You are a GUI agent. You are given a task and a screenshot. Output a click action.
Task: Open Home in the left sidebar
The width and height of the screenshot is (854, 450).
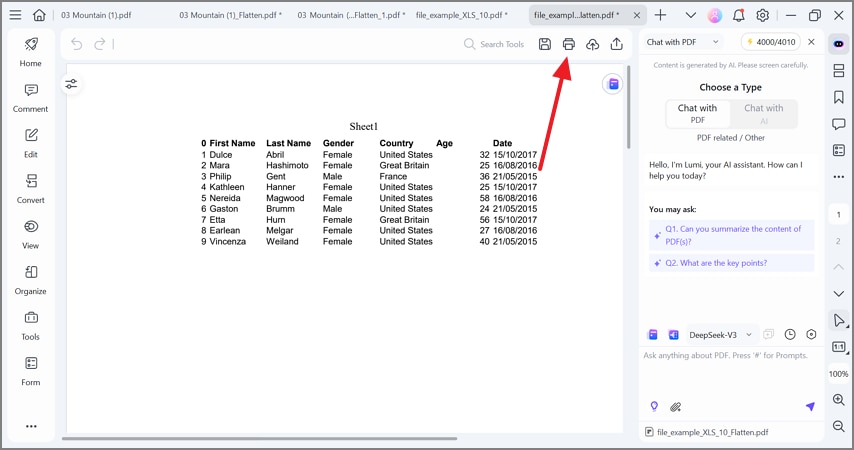pyautogui.click(x=30, y=52)
